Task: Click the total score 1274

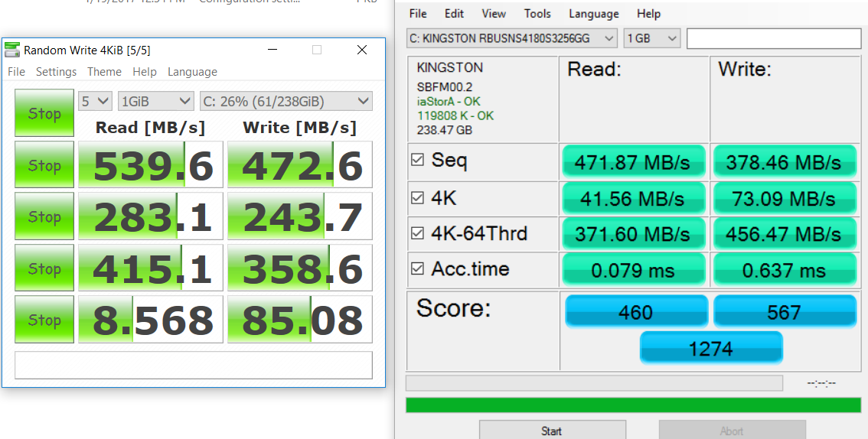Action: coord(711,348)
